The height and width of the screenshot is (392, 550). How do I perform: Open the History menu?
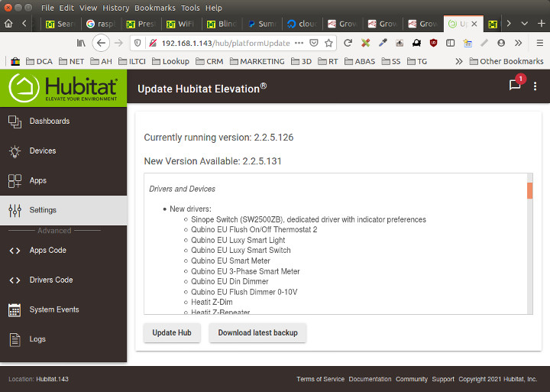(x=116, y=8)
